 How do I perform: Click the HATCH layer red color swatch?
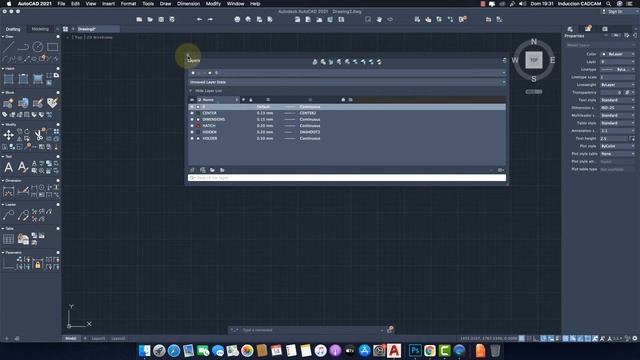(198, 126)
